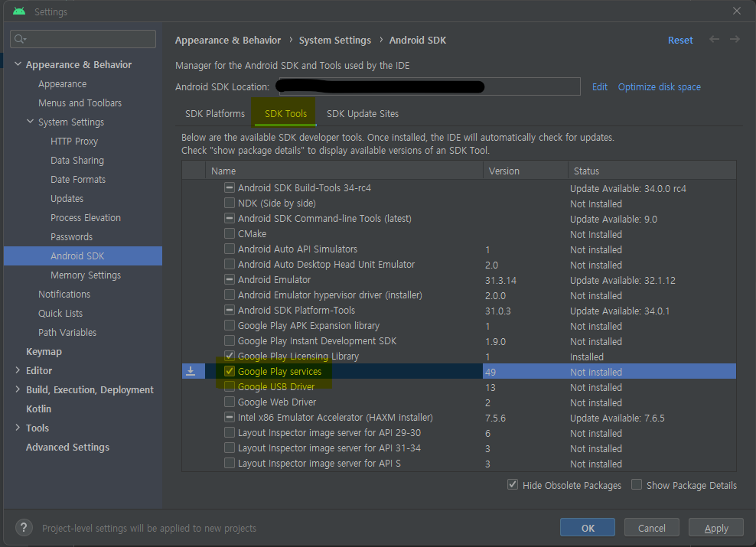The width and height of the screenshot is (756, 547).
Task: Select Data Sharing settings
Action: (x=77, y=160)
